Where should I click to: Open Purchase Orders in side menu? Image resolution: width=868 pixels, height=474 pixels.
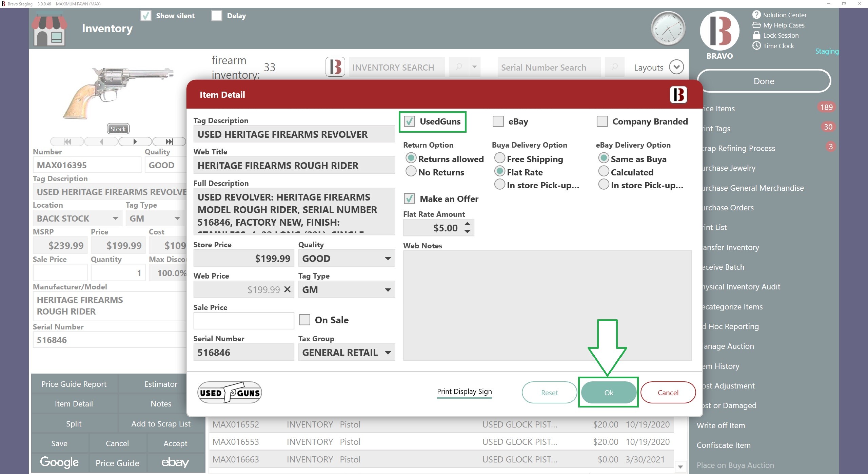[728, 208]
